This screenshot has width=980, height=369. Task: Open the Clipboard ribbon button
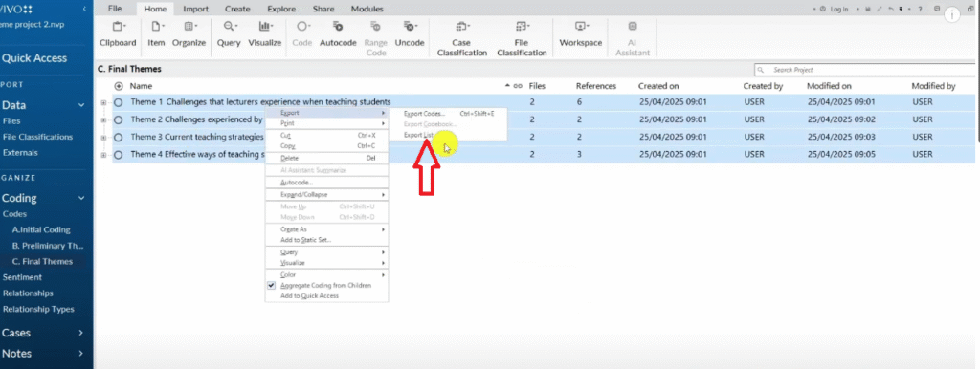(118, 34)
